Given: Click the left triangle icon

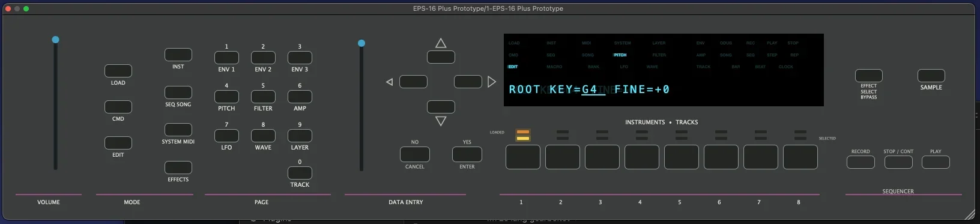Looking at the screenshot, I should [389, 82].
